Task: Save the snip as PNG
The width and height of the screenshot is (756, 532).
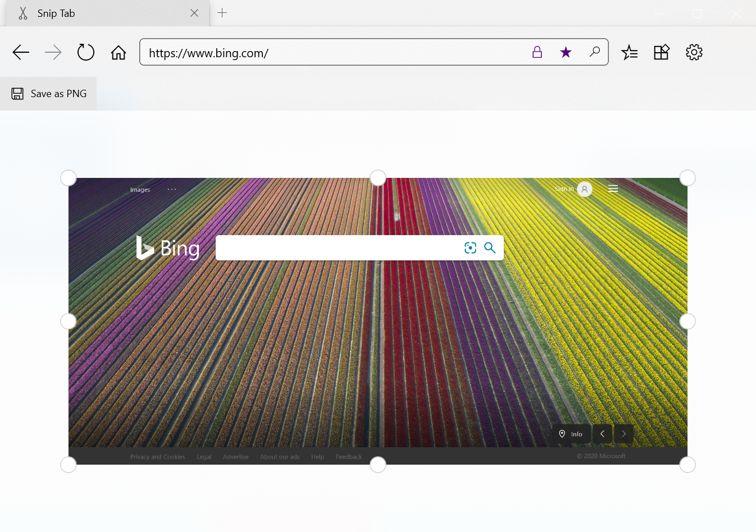Action: coord(49,94)
